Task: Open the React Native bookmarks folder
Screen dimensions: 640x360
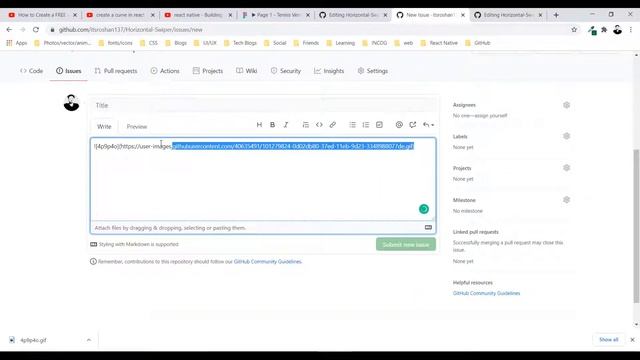Action: pyautogui.click(x=439, y=43)
